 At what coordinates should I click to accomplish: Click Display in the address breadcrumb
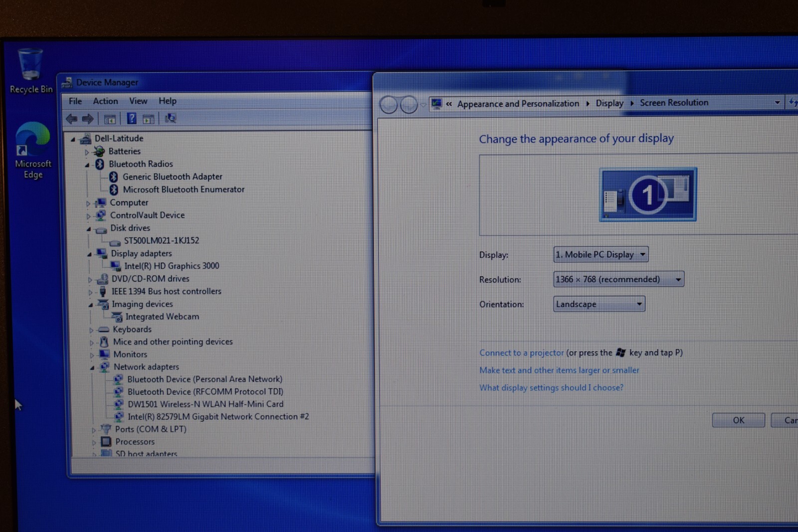pos(609,103)
